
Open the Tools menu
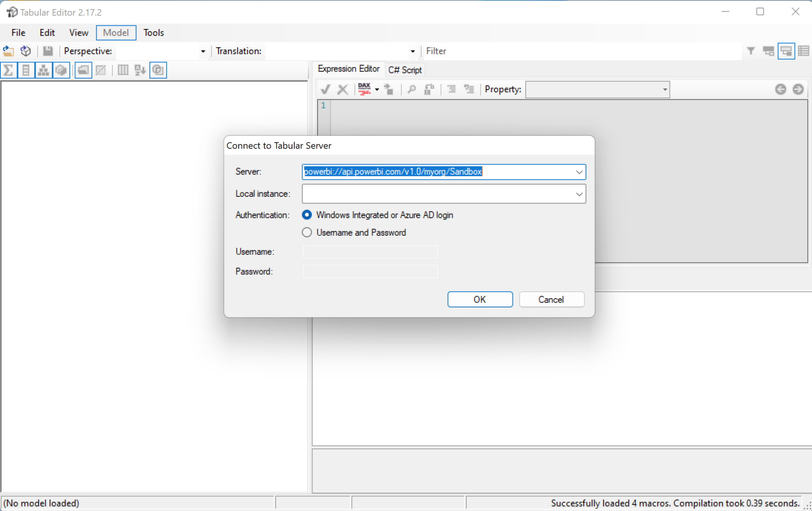[x=153, y=33]
